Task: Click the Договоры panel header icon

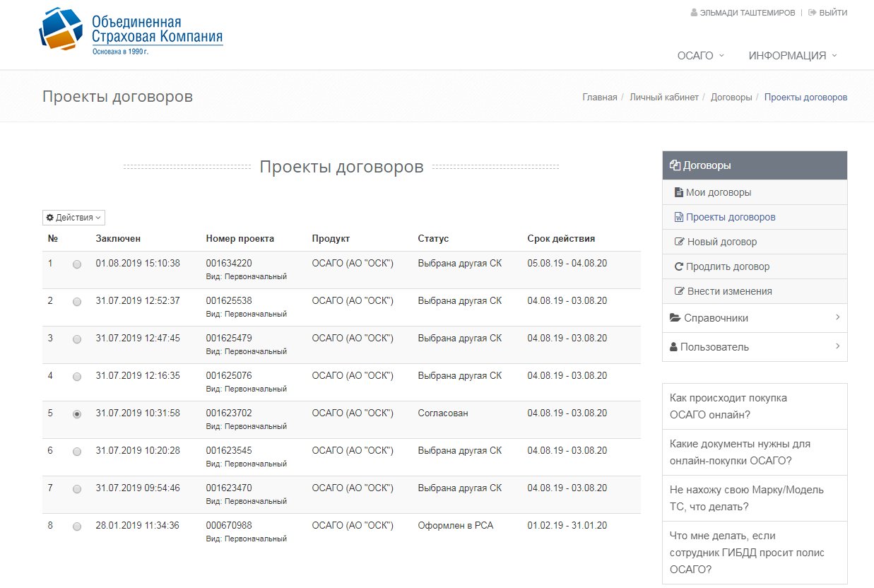Action: coord(675,165)
